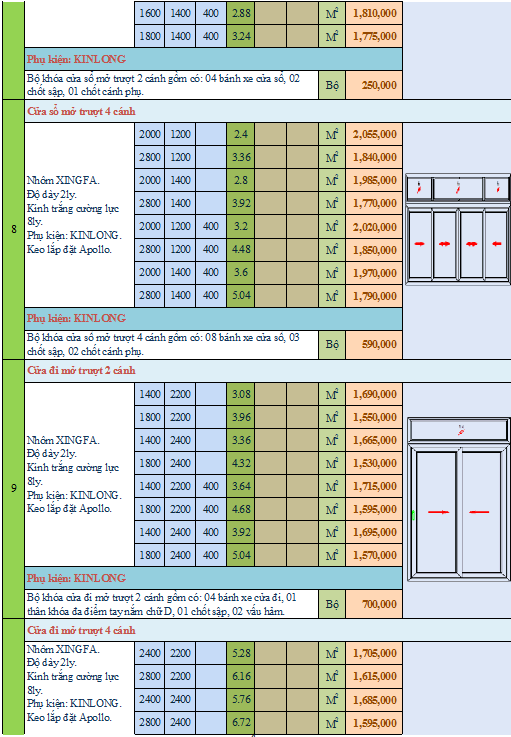Select the 700,000 door lock set price
Screen dimensions: 511x737
pyautogui.click(x=374, y=604)
